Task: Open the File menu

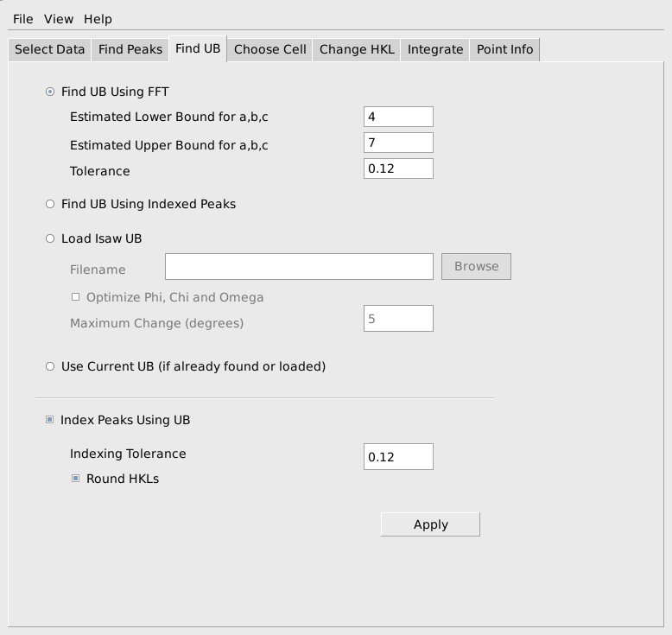Action: 23,19
